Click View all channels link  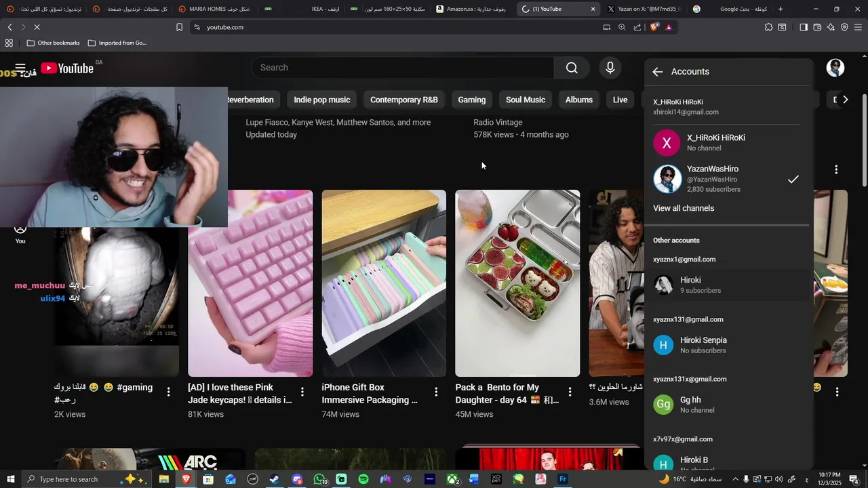(x=684, y=209)
